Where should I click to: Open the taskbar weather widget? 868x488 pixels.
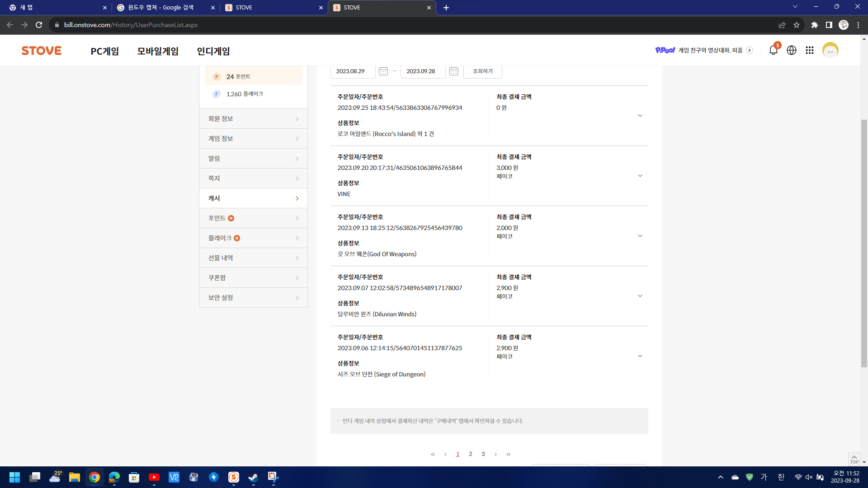tap(55, 477)
